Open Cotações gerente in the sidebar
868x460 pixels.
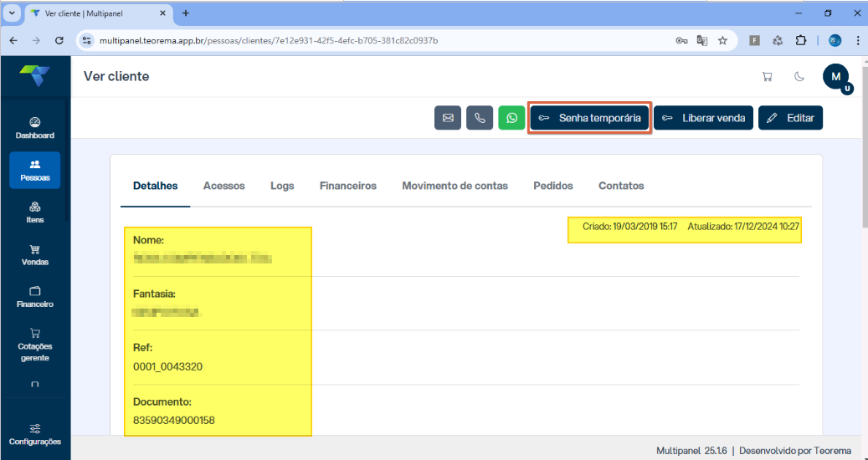coord(35,345)
